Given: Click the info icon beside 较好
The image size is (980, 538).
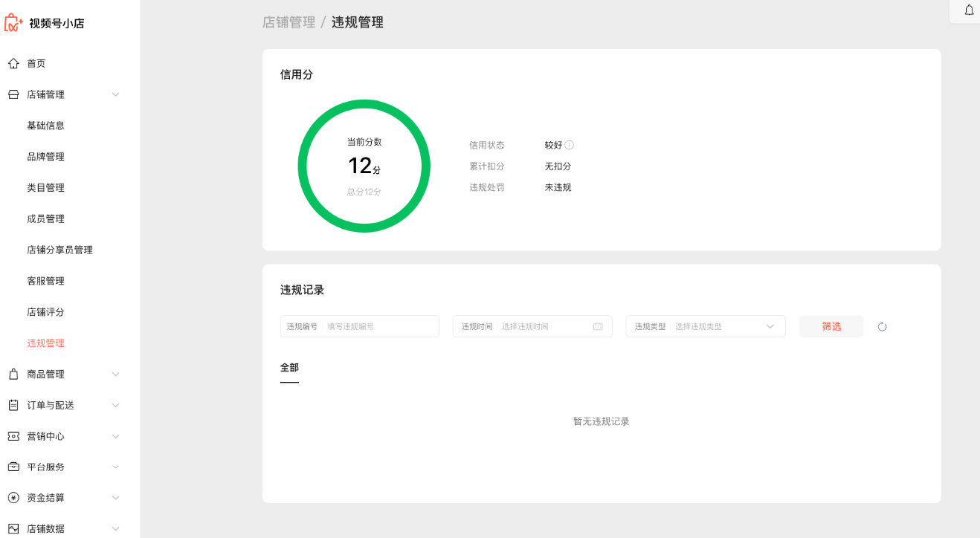Looking at the screenshot, I should pyautogui.click(x=570, y=145).
